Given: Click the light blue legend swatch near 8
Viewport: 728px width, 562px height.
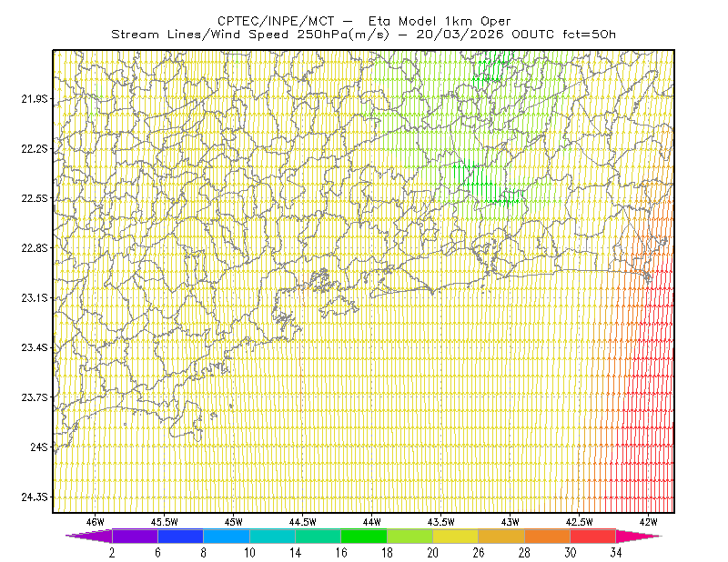Looking at the screenshot, I should coord(227,536).
